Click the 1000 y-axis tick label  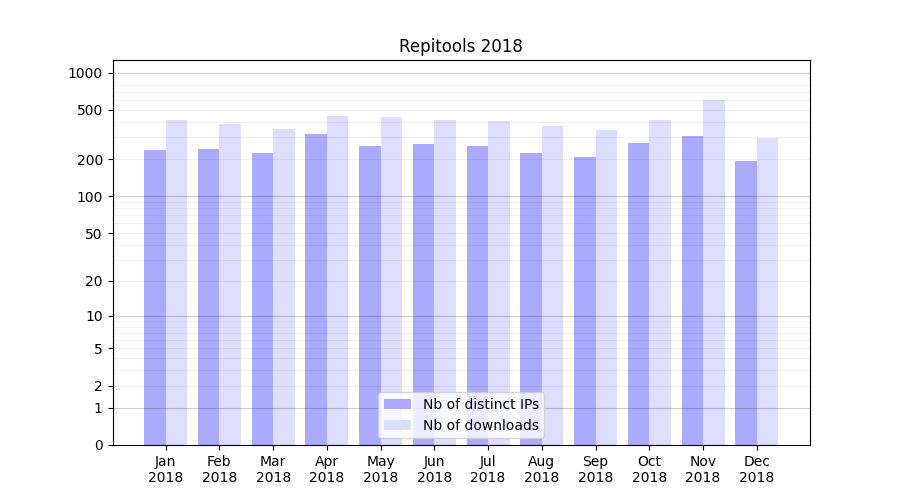tap(85, 73)
